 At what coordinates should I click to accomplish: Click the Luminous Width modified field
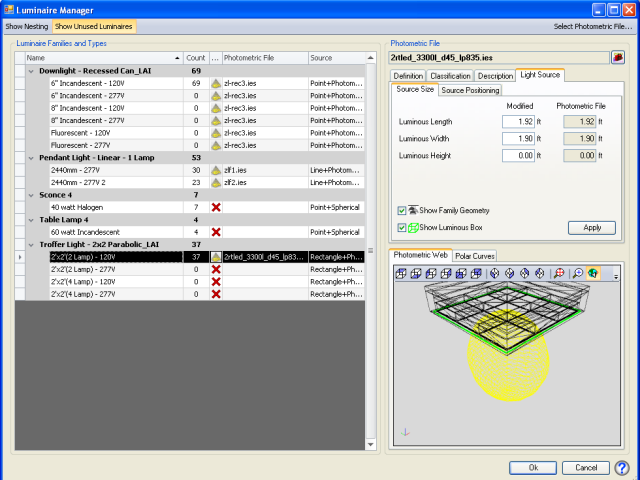point(518,139)
